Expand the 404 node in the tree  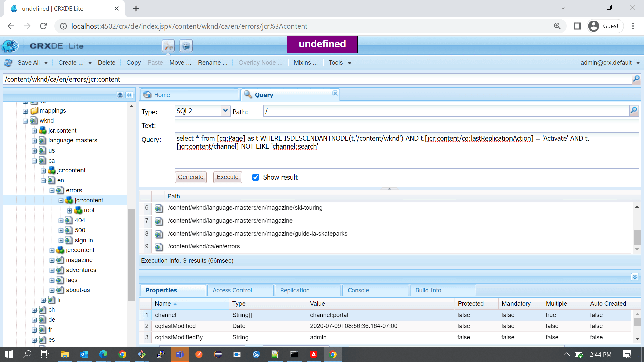coord(61,220)
